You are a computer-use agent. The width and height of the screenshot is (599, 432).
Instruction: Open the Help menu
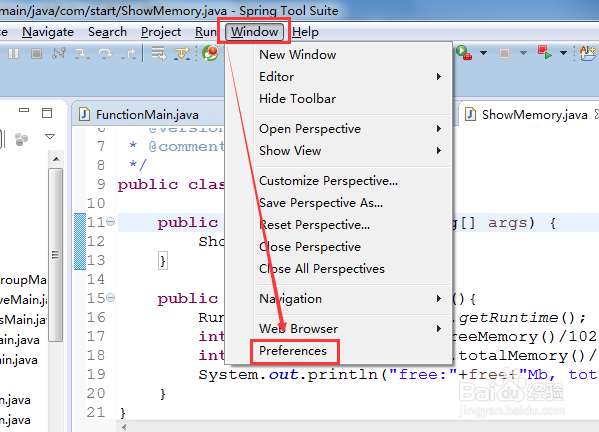pyautogui.click(x=305, y=32)
